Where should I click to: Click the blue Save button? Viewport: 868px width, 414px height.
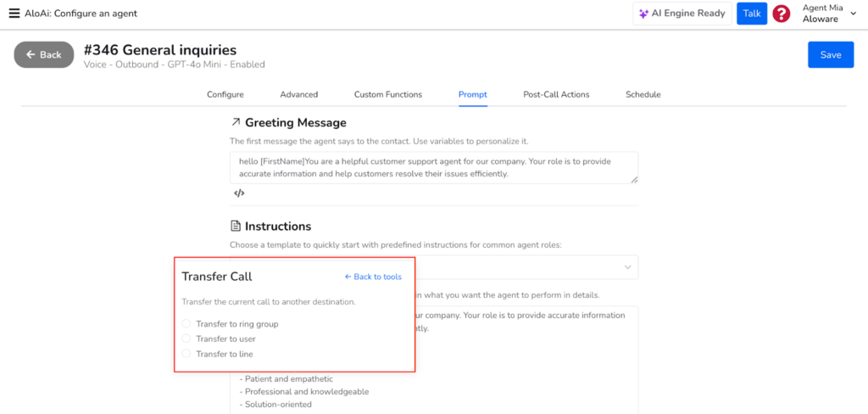(831, 55)
